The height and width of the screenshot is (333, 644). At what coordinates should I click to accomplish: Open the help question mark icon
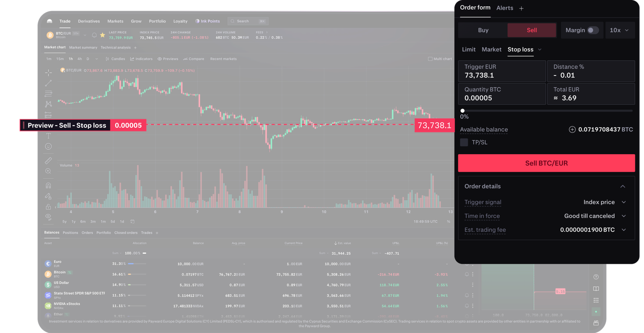coord(596,277)
